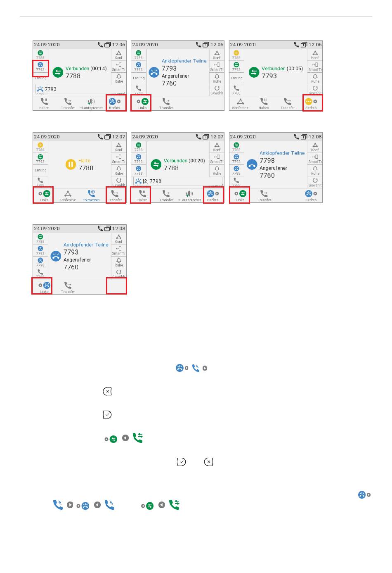Viewport: 392px width, 573px height.
Task: Open Rechts page softkey on Anklopfender 7798 screen
Action: 311,195
